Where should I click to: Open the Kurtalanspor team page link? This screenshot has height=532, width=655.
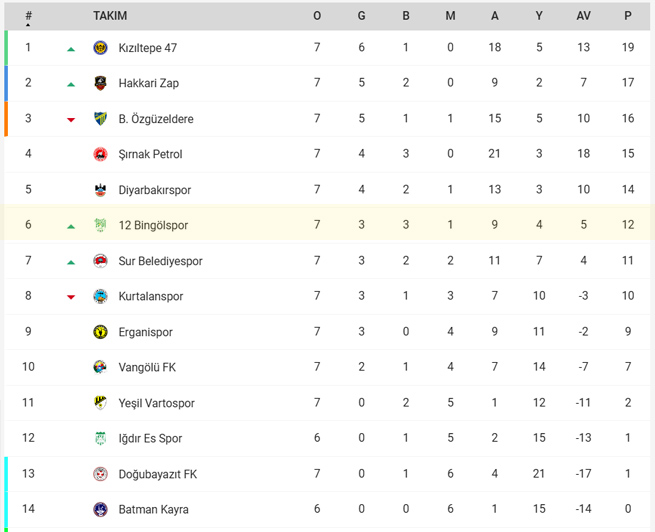click(151, 296)
